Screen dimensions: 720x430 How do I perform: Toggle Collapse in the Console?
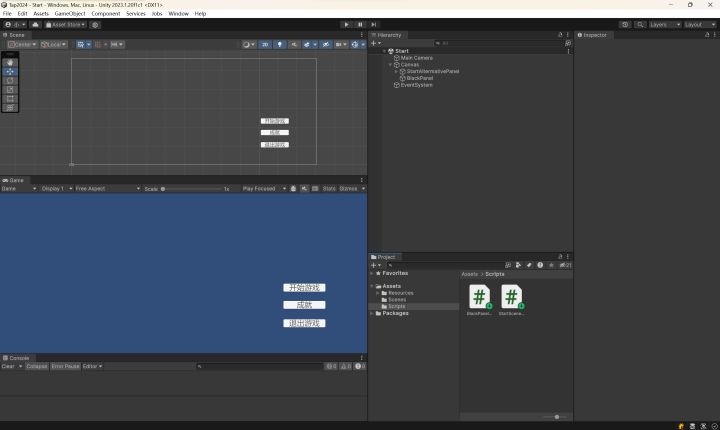[36, 366]
